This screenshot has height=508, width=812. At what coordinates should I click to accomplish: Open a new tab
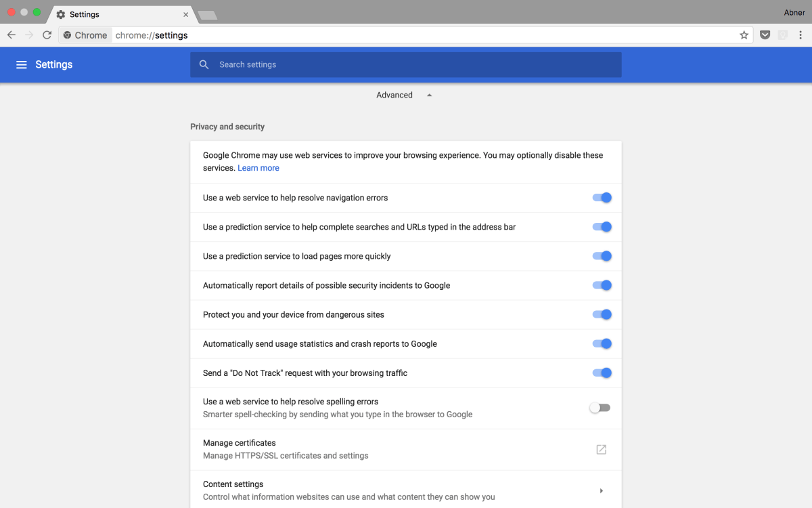point(207,15)
